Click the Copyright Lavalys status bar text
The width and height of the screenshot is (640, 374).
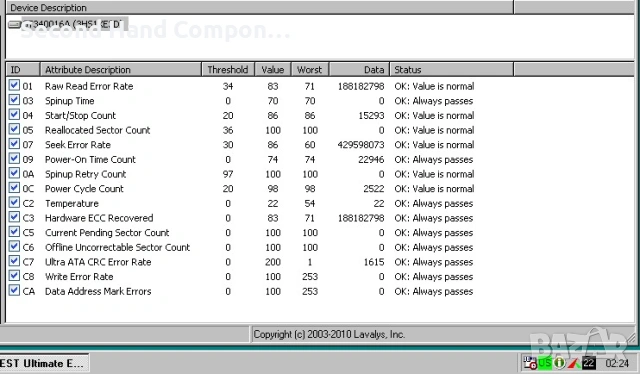click(329, 335)
